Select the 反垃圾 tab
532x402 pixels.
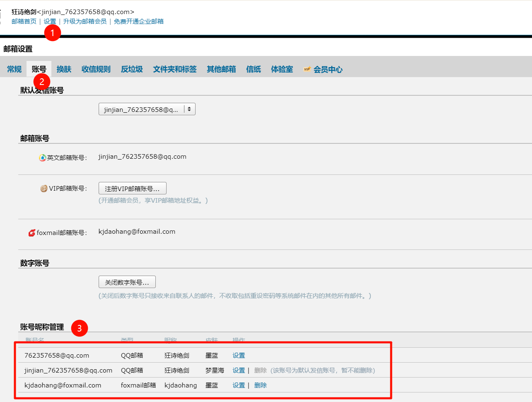[x=132, y=69]
